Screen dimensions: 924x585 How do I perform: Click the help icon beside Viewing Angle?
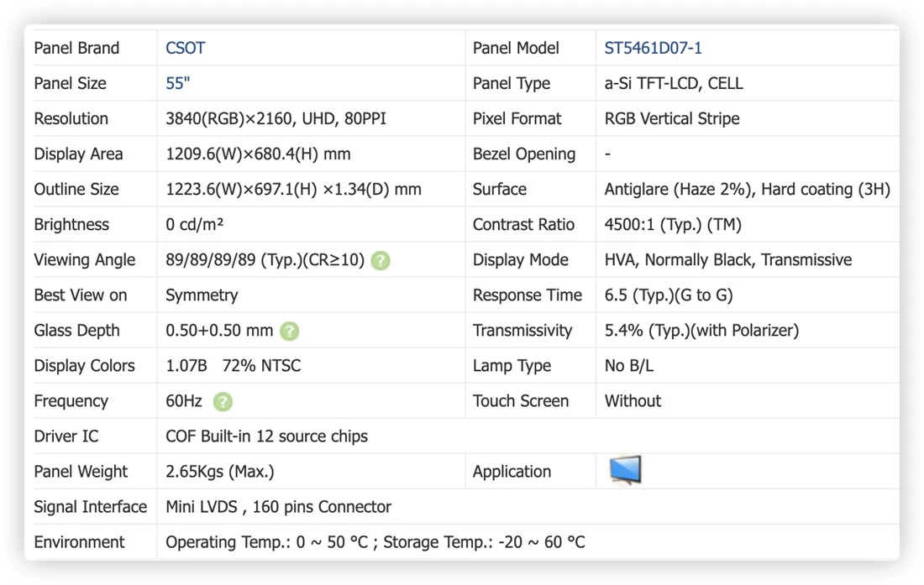(x=381, y=260)
